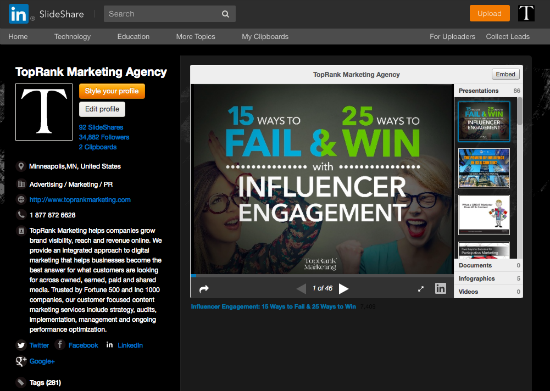550x391 pixels.
Task: Click the about description icon
Action: [21, 231]
